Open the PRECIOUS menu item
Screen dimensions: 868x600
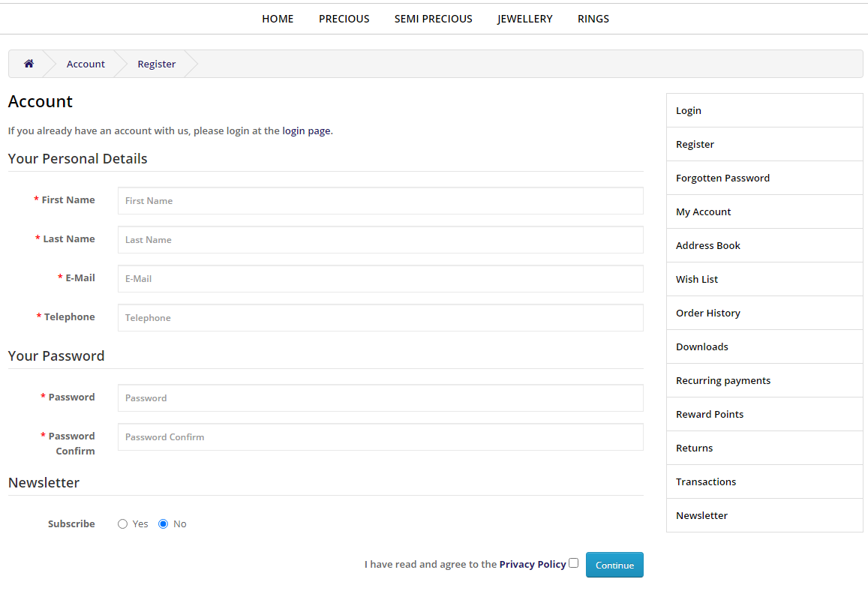point(344,19)
